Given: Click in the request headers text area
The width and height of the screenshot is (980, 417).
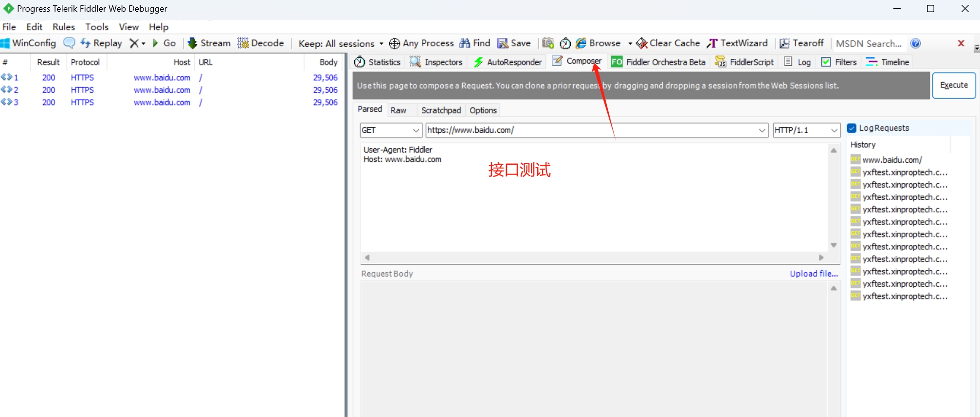Looking at the screenshot, I should (x=594, y=197).
